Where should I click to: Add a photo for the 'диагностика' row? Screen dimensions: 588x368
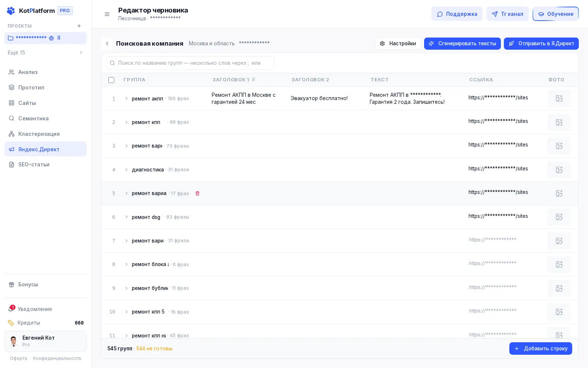(559, 170)
